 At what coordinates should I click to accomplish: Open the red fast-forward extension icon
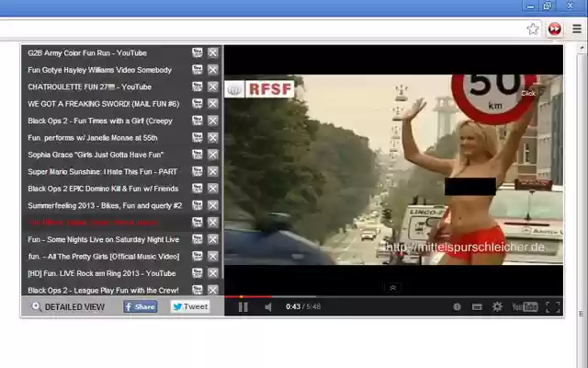pyautogui.click(x=555, y=29)
